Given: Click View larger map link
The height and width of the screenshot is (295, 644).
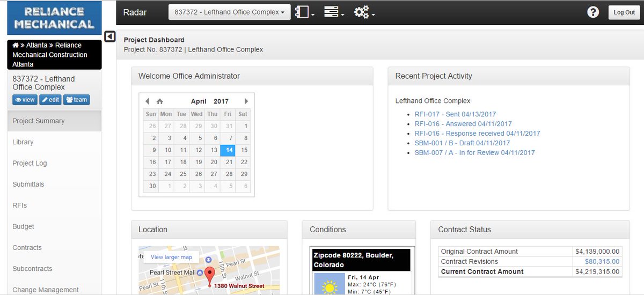Looking at the screenshot, I should click(x=171, y=257).
